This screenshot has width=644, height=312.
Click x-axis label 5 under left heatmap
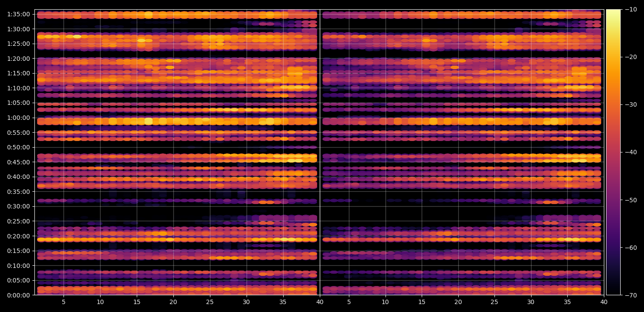[64, 302]
